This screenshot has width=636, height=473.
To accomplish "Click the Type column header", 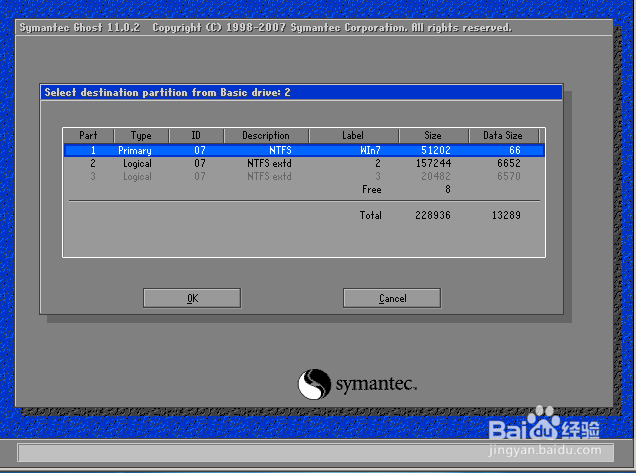I will click(x=141, y=135).
